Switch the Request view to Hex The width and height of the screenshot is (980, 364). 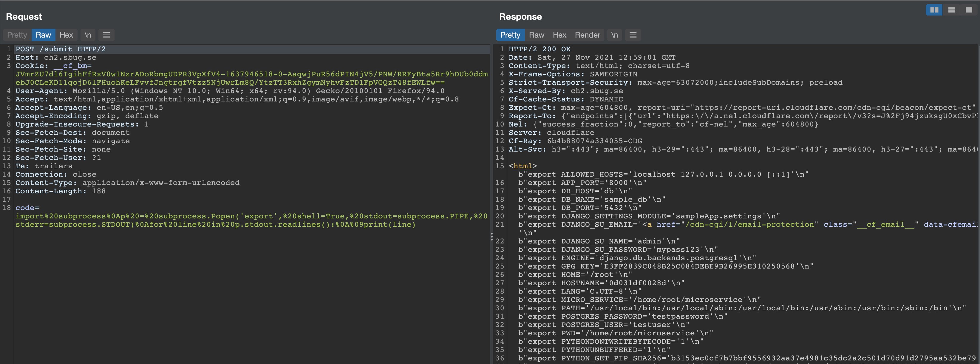[67, 35]
